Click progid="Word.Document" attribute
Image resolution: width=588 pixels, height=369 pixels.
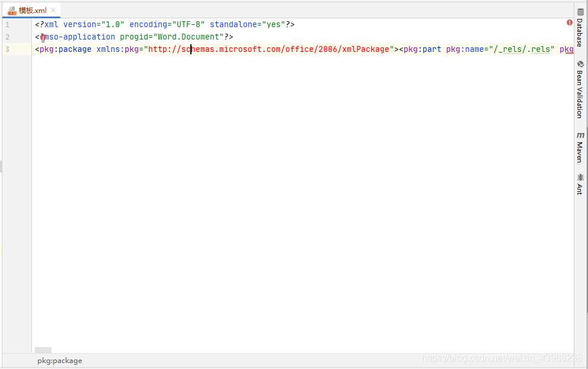pyautogui.click(x=172, y=37)
